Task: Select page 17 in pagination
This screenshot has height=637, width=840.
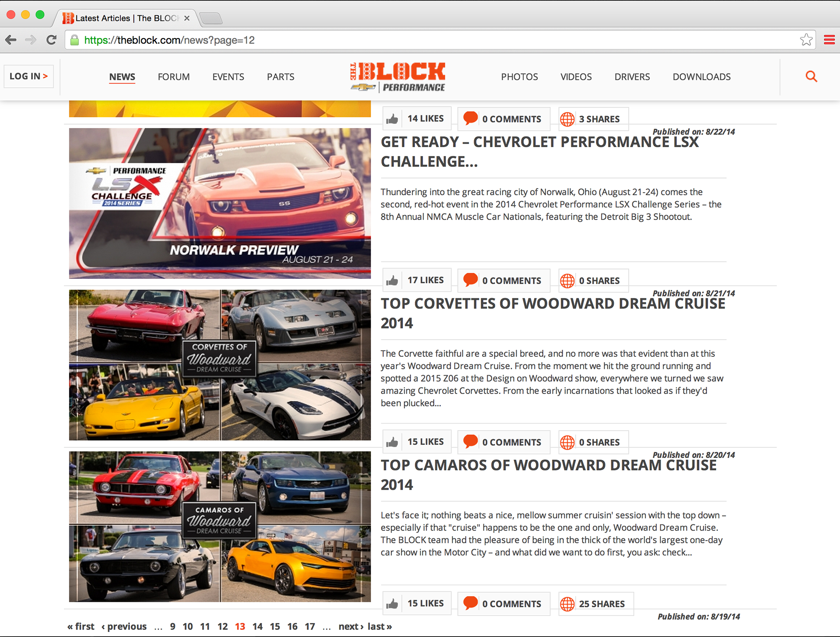Action: coord(310,626)
